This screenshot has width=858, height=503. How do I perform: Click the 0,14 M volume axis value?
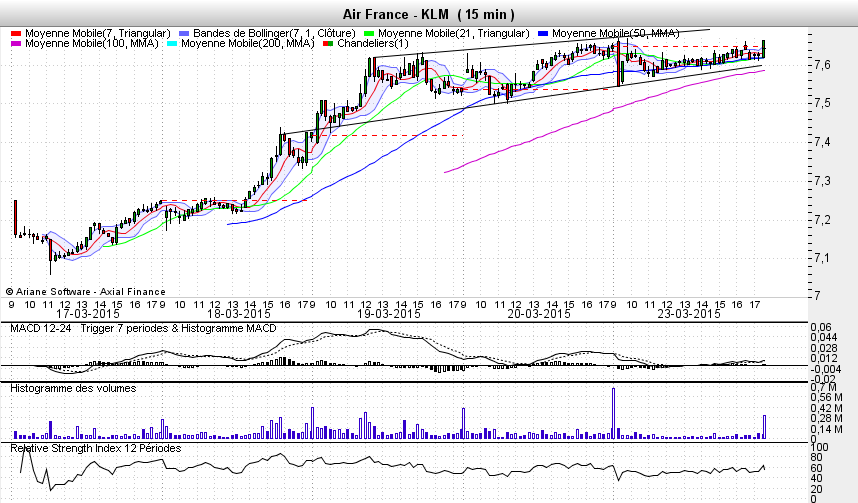(826, 430)
